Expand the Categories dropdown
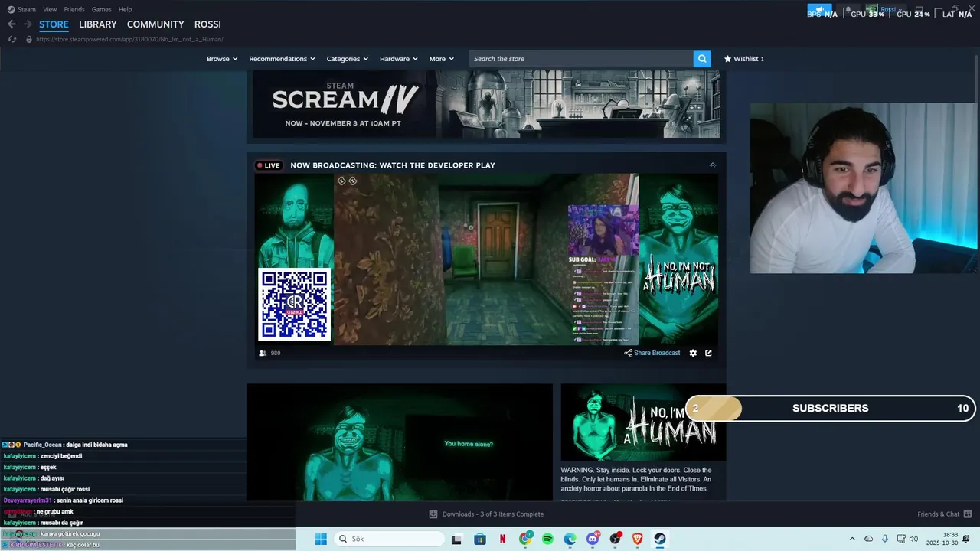Screen dimensions: 980x551 click(347, 59)
